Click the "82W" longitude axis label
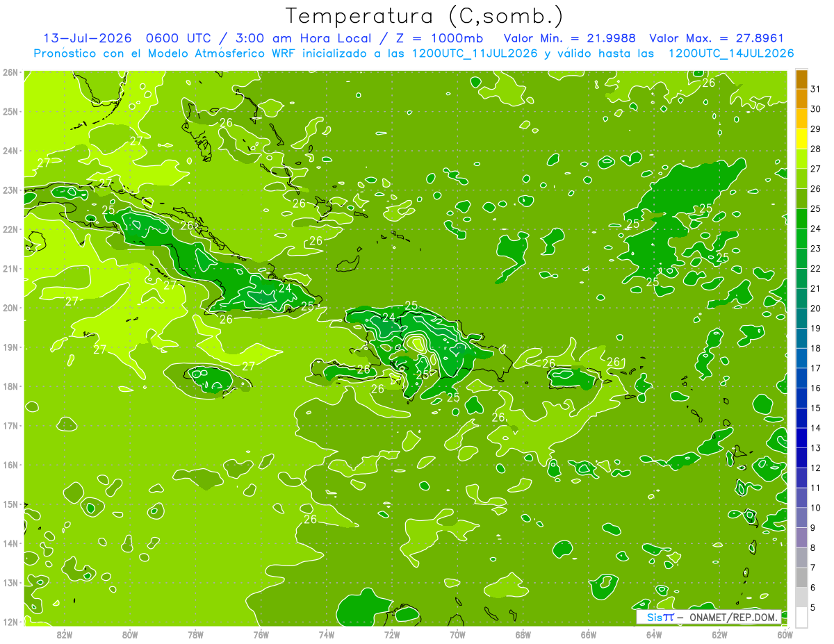Viewport: 834px width, 644px height. point(64,634)
